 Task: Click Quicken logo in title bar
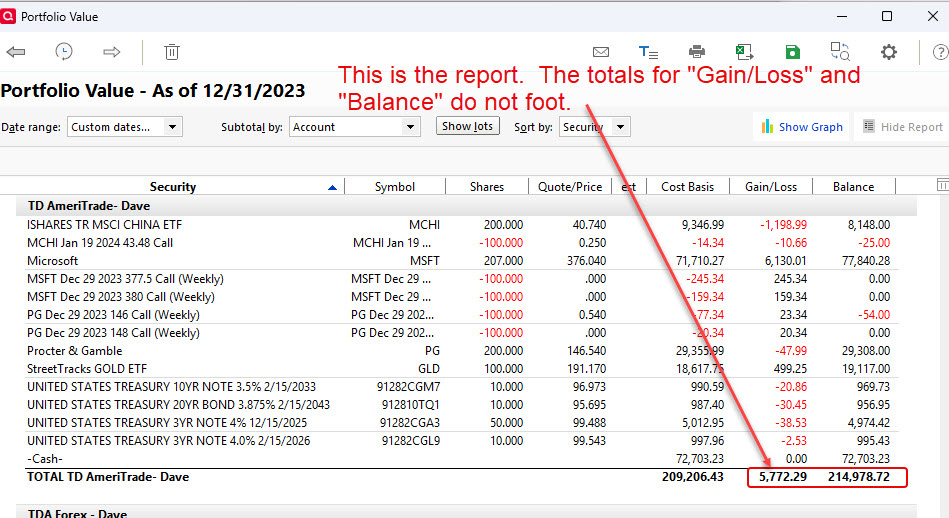click(x=8, y=16)
